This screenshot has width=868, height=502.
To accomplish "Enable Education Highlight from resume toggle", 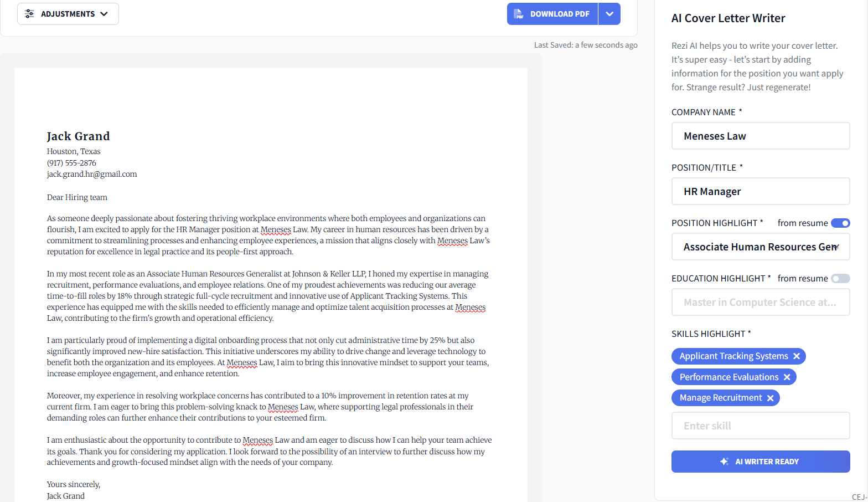I will coord(840,279).
